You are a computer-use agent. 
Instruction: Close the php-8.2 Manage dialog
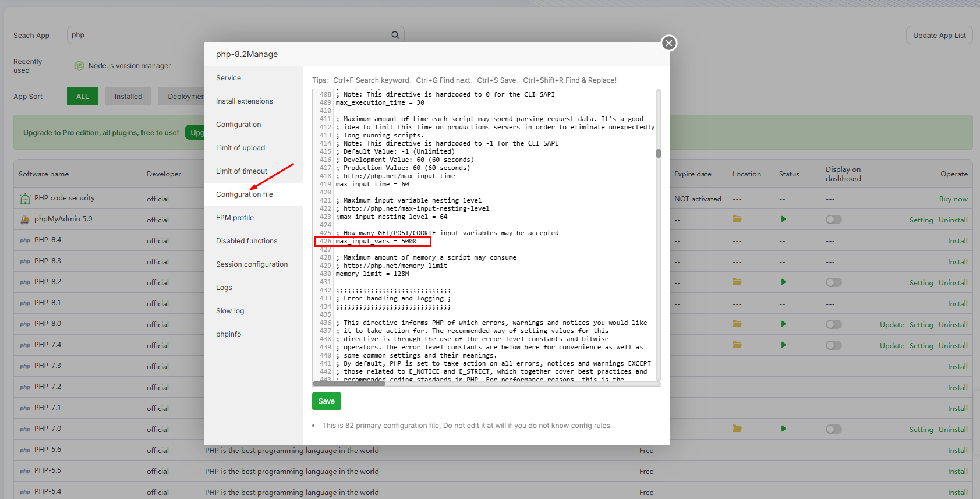[x=669, y=43]
